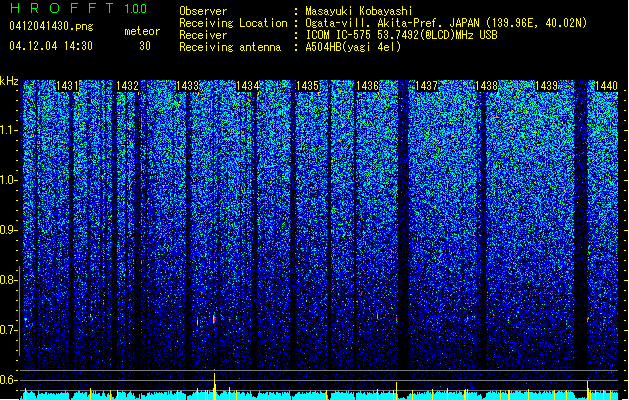Click the 1431 time marker
This screenshot has height=400, width=629.
coord(67,86)
